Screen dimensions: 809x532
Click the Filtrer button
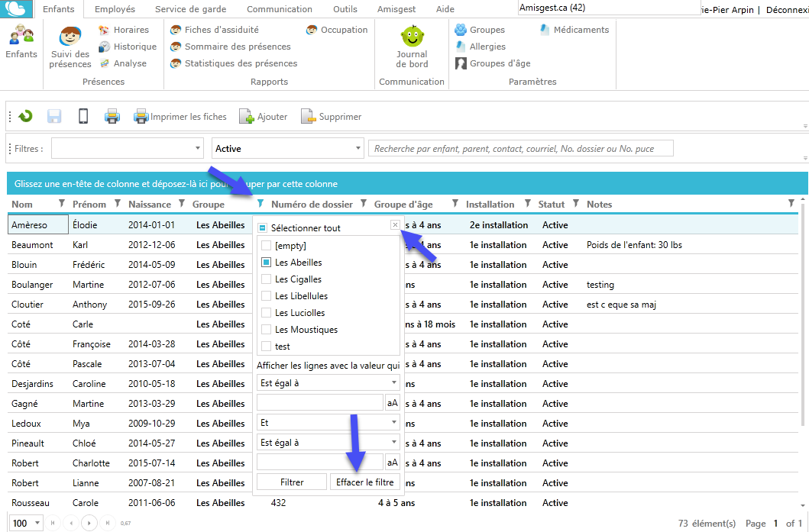(x=292, y=482)
